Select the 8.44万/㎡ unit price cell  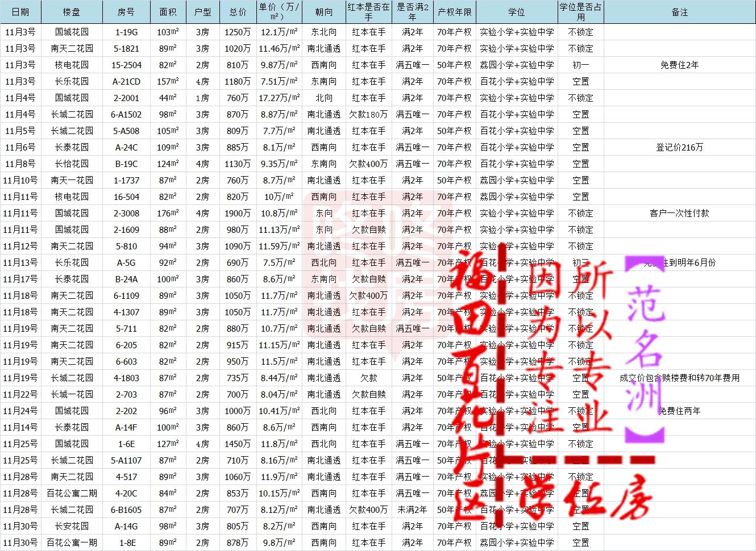tap(279, 378)
